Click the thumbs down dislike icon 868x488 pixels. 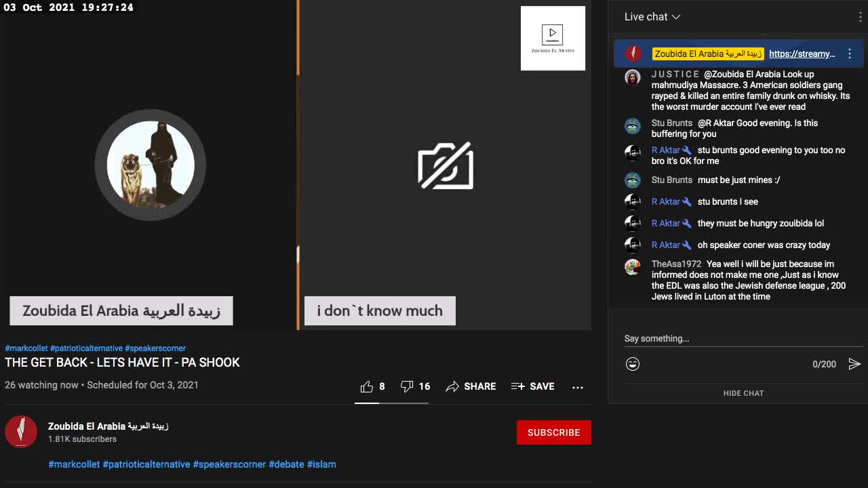coord(407,386)
